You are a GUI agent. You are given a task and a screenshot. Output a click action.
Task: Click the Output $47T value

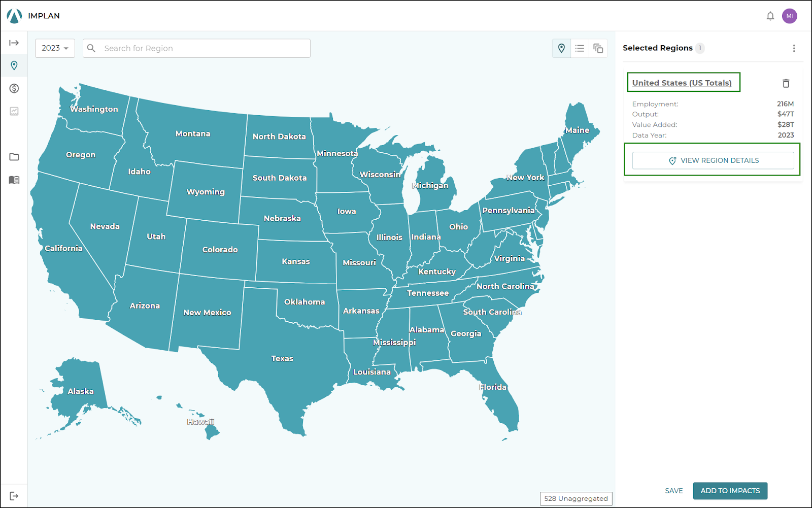click(x=786, y=114)
